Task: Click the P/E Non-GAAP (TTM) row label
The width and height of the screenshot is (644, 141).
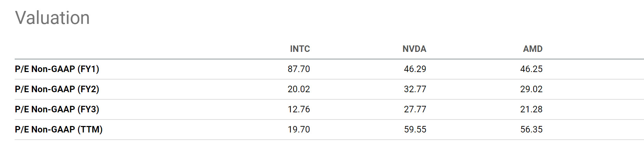Action: pos(58,129)
